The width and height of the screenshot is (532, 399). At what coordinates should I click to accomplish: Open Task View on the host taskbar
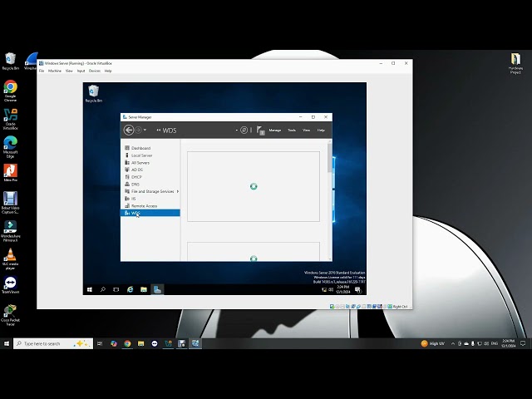point(100,343)
